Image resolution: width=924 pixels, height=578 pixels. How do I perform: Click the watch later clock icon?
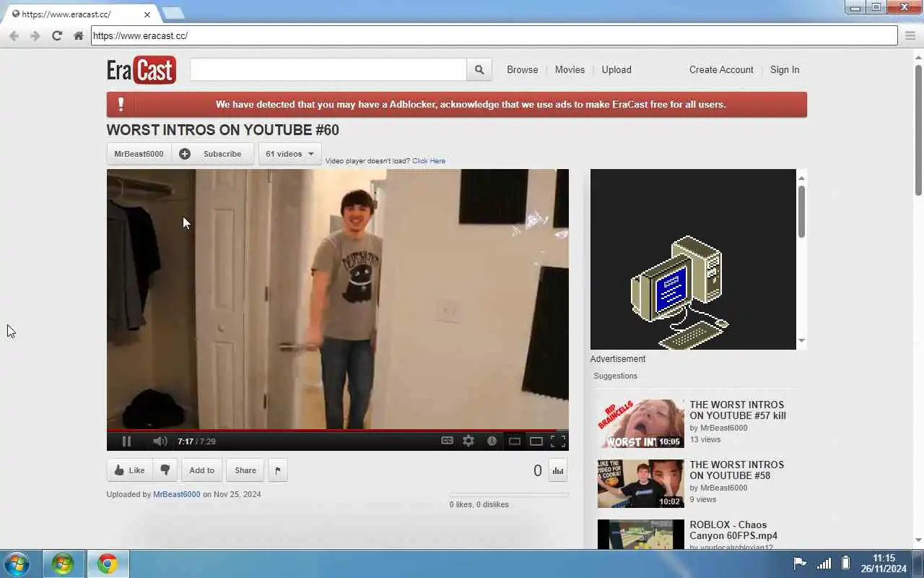(x=492, y=441)
